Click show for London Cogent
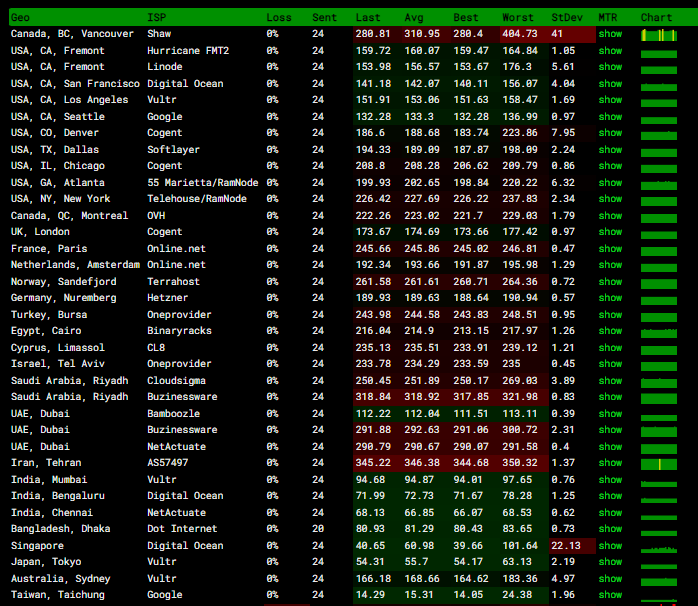Image resolution: width=698 pixels, height=606 pixels. tap(610, 232)
